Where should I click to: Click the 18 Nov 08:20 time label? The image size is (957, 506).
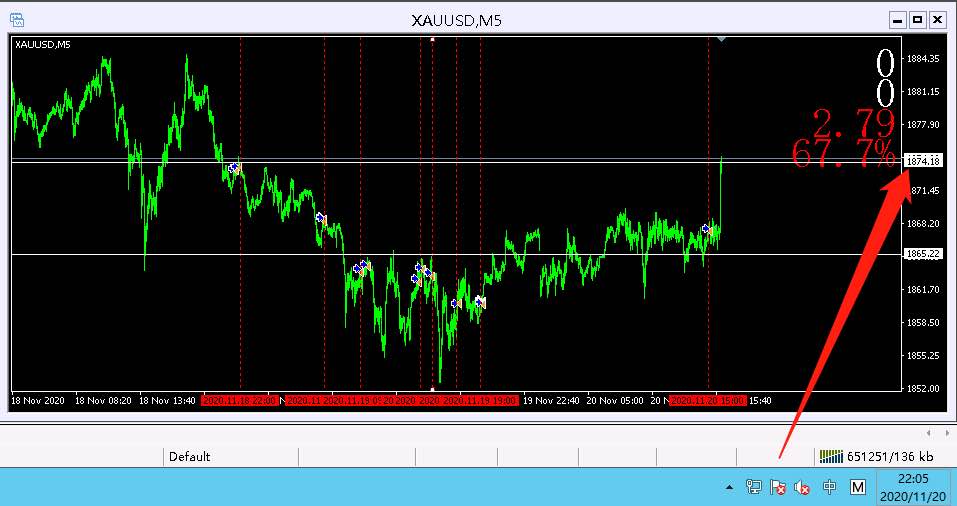103,401
